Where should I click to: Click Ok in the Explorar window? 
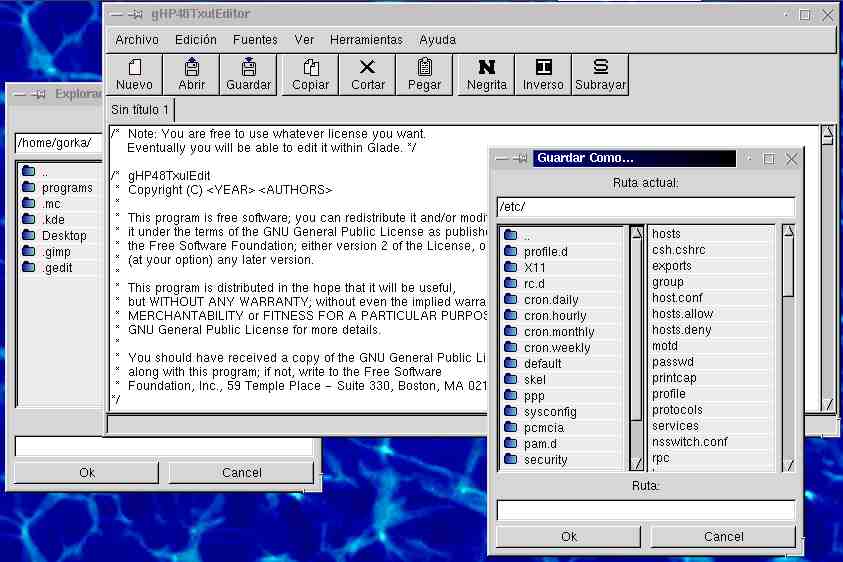click(x=87, y=472)
